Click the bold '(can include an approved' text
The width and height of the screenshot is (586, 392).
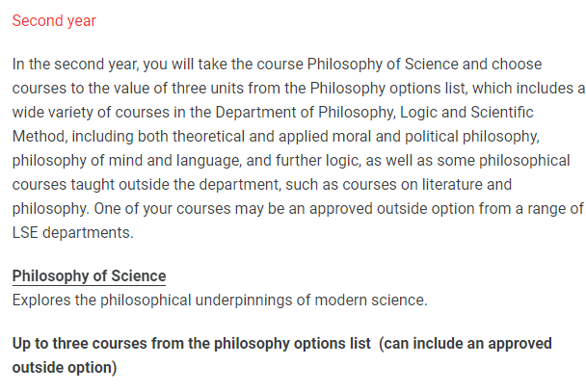pyautogui.click(x=466, y=344)
